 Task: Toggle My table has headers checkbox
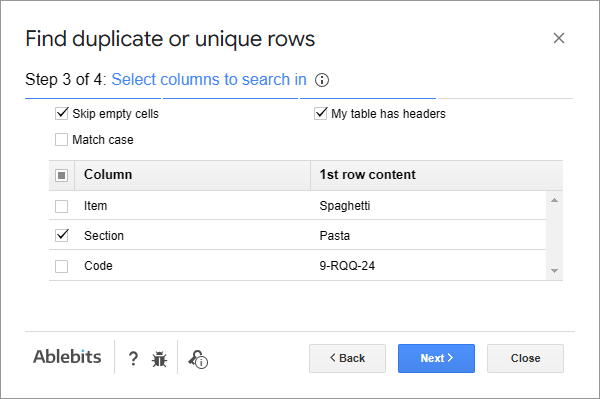320,113
